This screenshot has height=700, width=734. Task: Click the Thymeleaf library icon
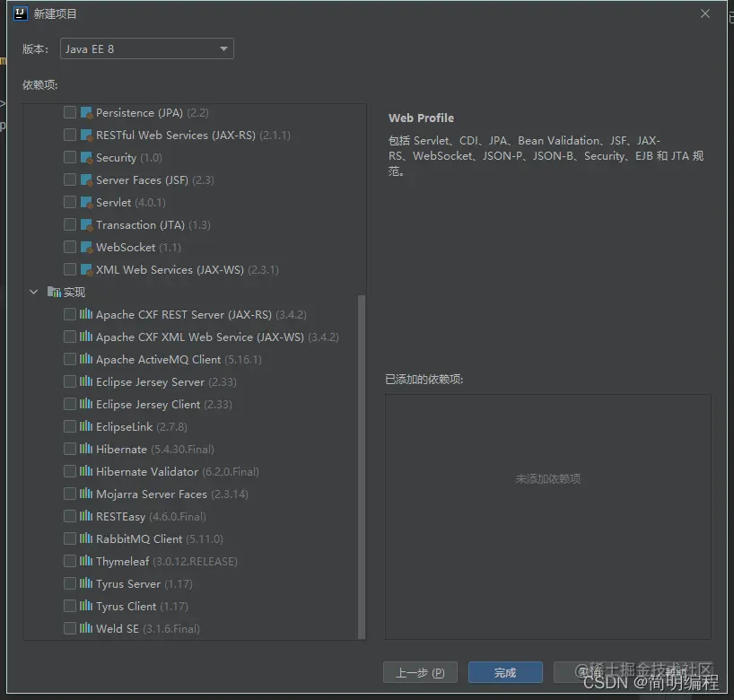85,561
